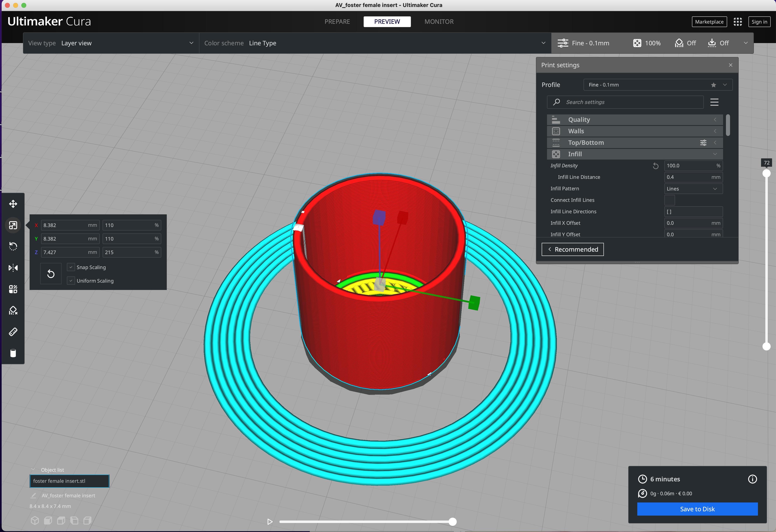Viewport: 776px width, 532px height.
Task: Expand the Quality settings category
Action: pyautogui.click(x=635, y=120)
